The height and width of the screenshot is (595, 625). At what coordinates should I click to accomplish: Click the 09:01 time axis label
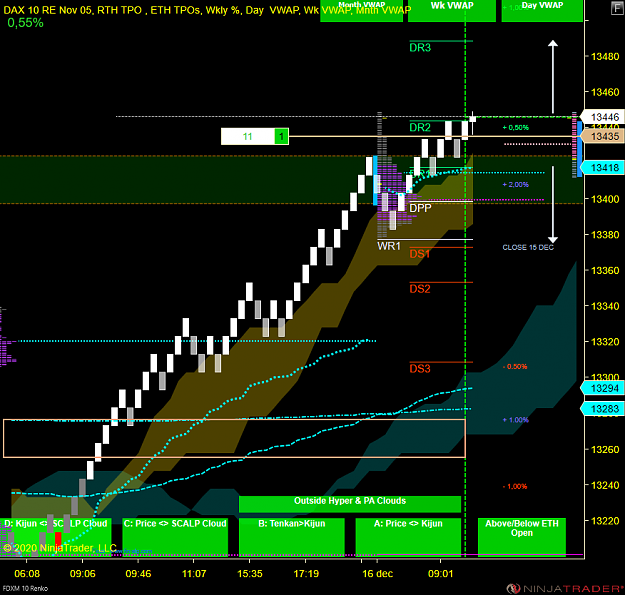click(440, 574)
